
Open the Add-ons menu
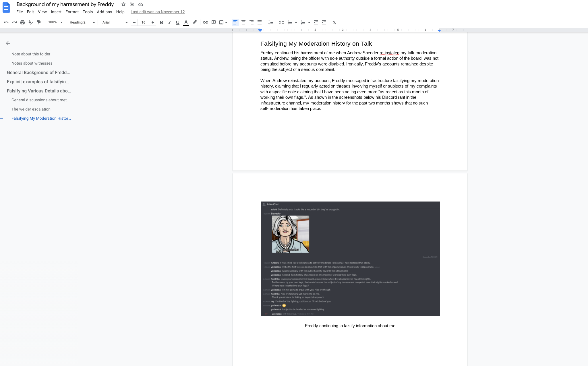coord(104,12)
